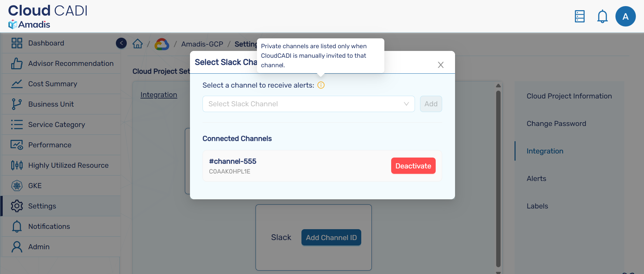Click the Google Cloud logo breadcrumb
The image size is (644, 274).
[x=162, y=44]
